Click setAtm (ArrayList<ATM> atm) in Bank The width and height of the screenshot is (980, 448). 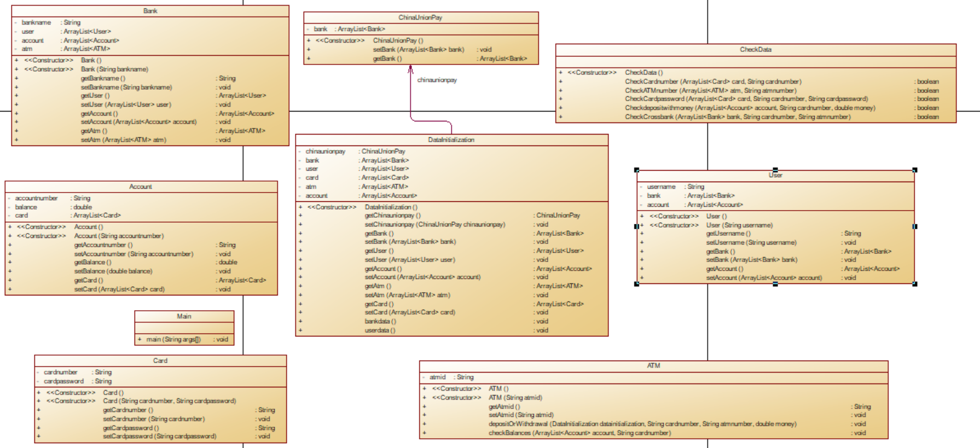pos(124,139)
